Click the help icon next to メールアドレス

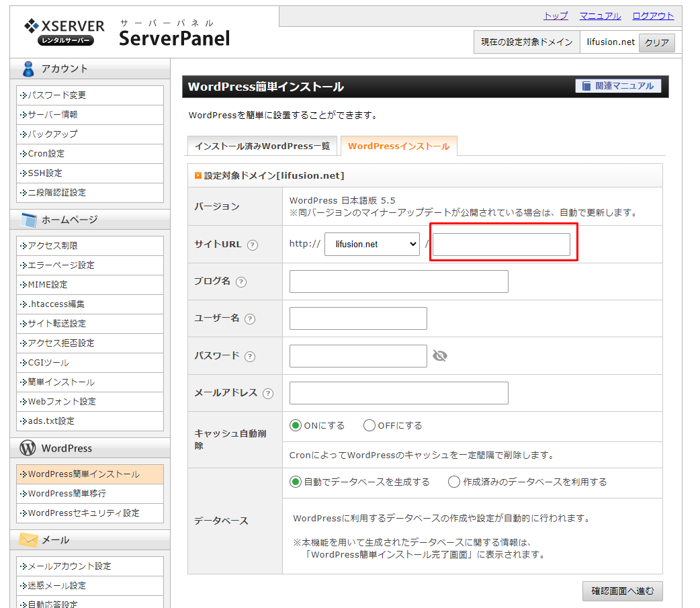pyautogui.click(x=268, y=394)
